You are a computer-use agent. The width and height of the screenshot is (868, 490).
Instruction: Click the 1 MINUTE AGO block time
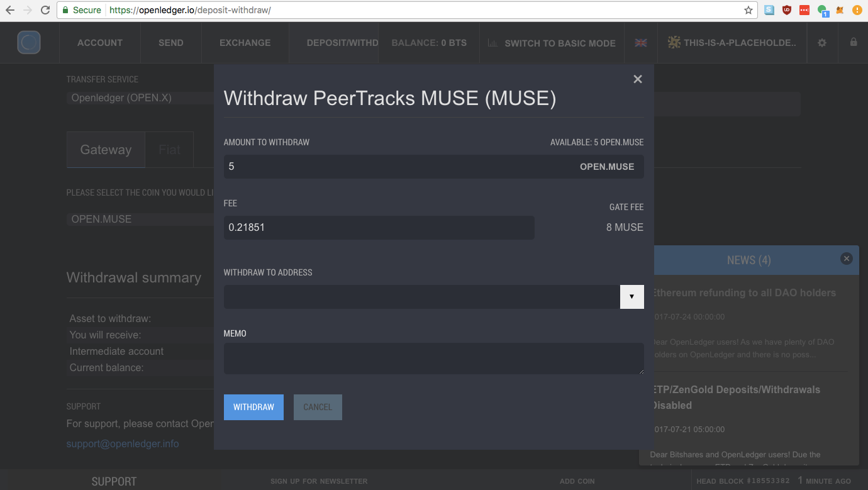point(824,481)
